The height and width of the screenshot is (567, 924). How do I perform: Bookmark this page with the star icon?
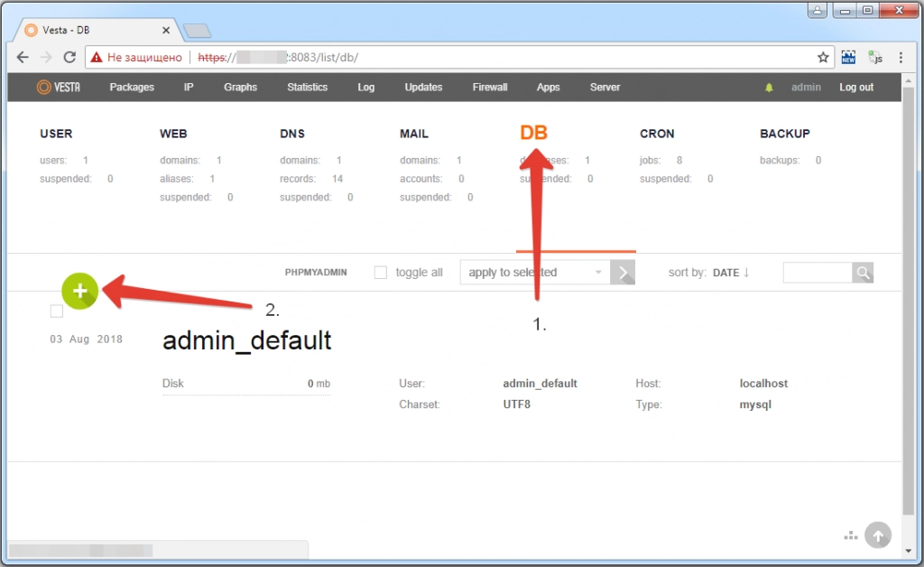tap(823, 57)
